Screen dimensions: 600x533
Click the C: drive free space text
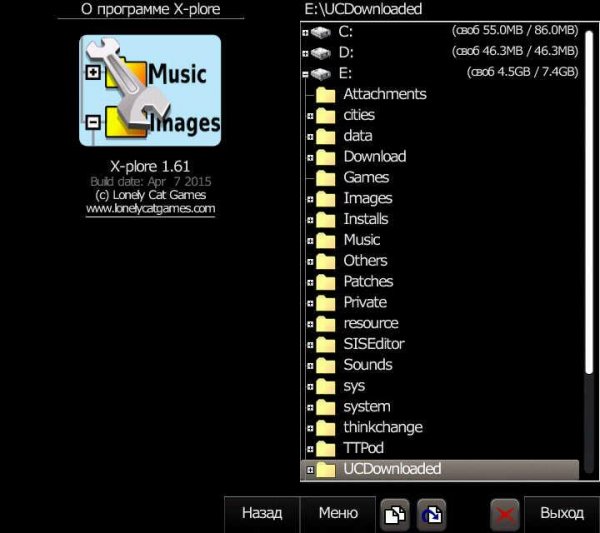(x=515, y=30)
